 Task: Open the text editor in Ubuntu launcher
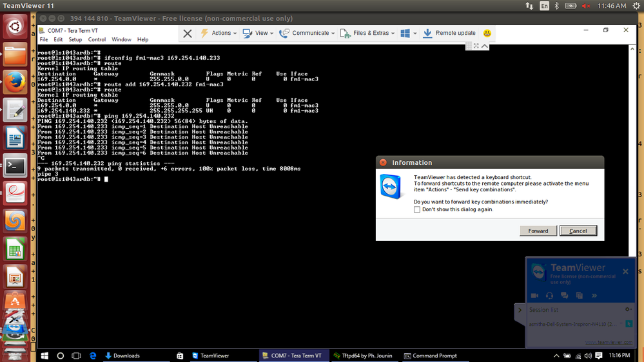click(15, 110)
